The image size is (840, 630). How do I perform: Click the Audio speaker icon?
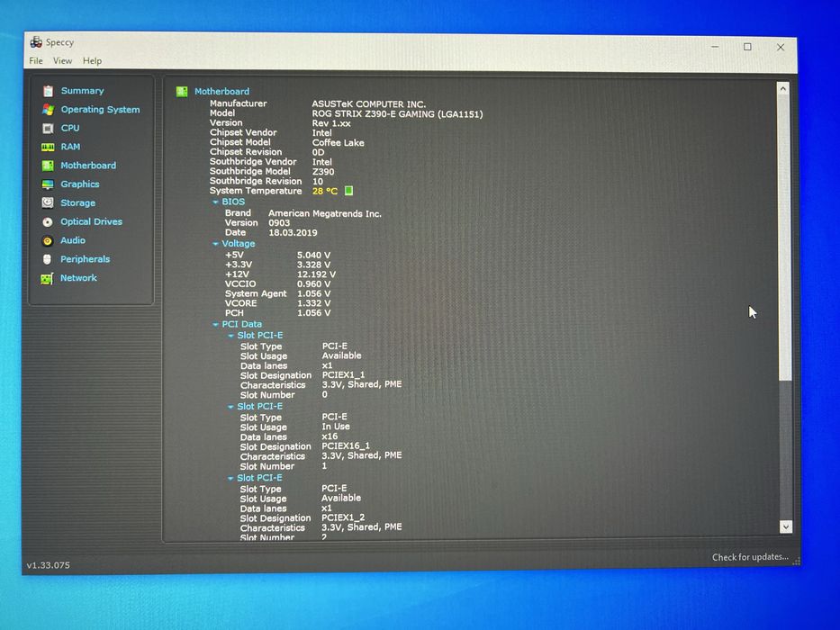pyautogui.click(x=48, y=240)
